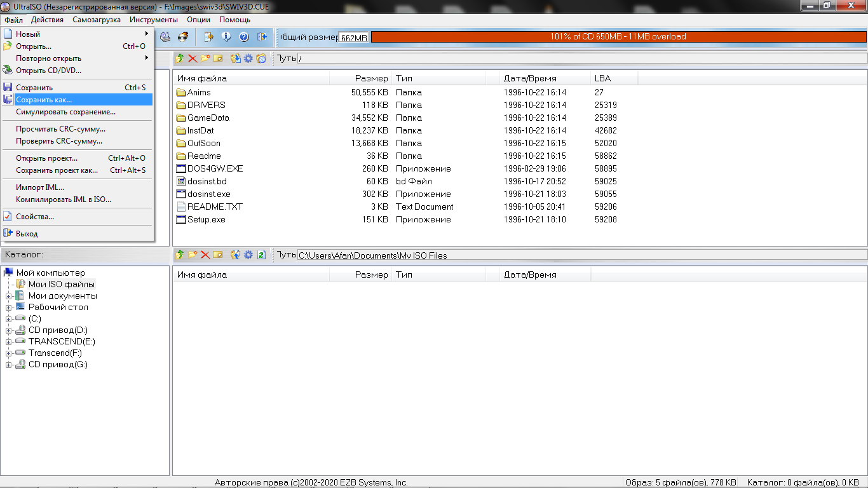Sort image files by LBA column
Screen dimensions: 868x488
pos(614,79)
